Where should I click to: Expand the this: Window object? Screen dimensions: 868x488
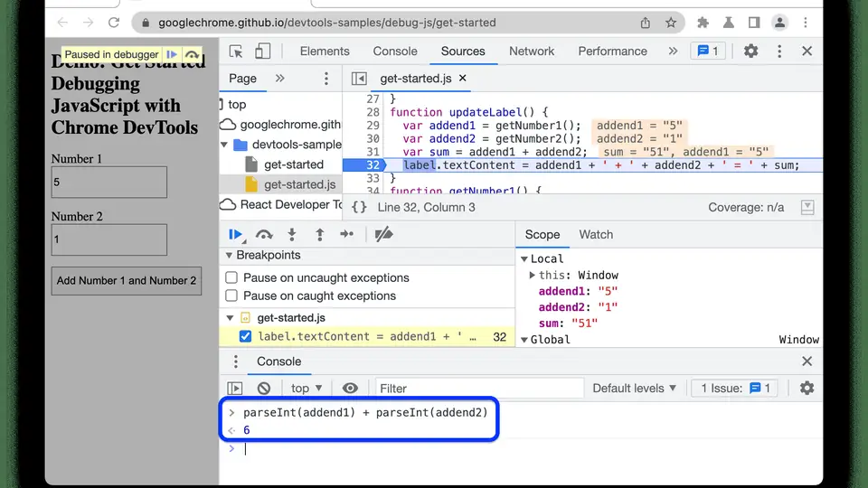(x=532, y=276)
